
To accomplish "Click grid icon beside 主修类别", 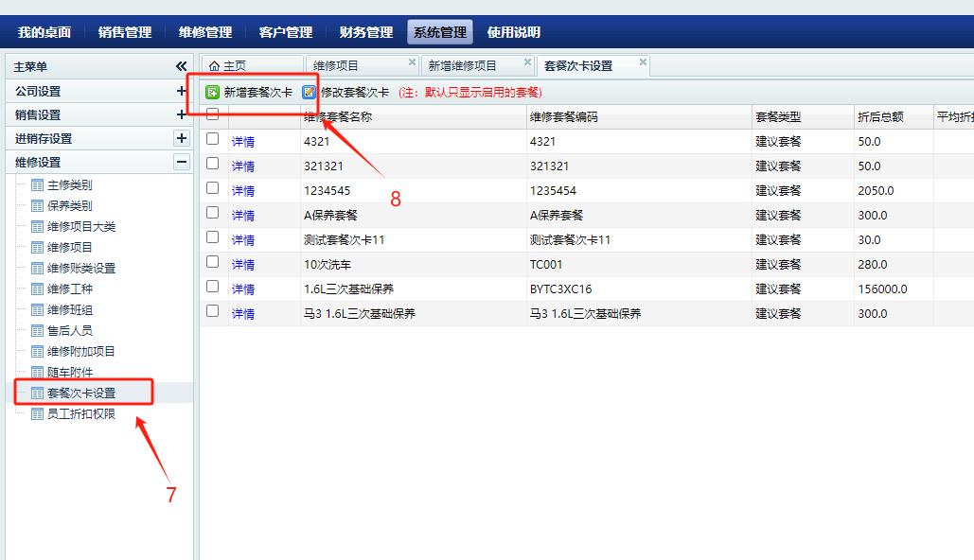I will [37, 185].
